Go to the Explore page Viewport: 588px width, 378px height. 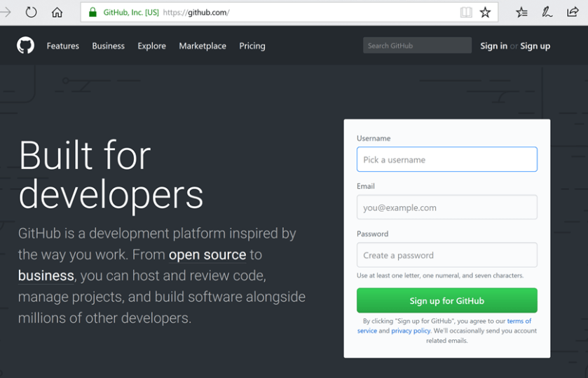(x=151, y=46)
